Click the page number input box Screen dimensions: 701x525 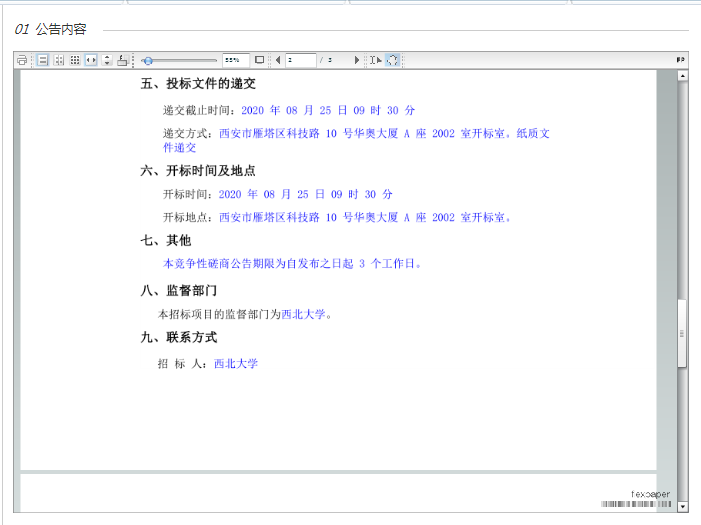coord(300,60)
